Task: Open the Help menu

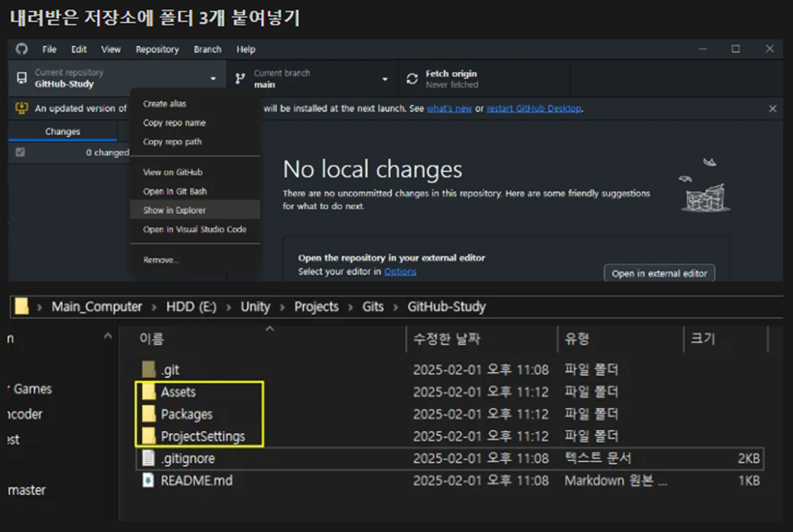Action: [x=246, y=49]
